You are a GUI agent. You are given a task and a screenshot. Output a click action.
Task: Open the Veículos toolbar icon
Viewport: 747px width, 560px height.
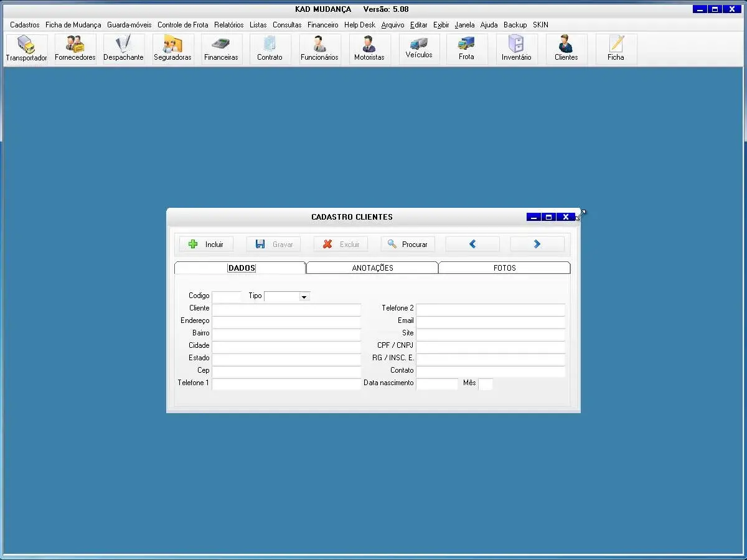pyautogui.click(x=419, y=49)
